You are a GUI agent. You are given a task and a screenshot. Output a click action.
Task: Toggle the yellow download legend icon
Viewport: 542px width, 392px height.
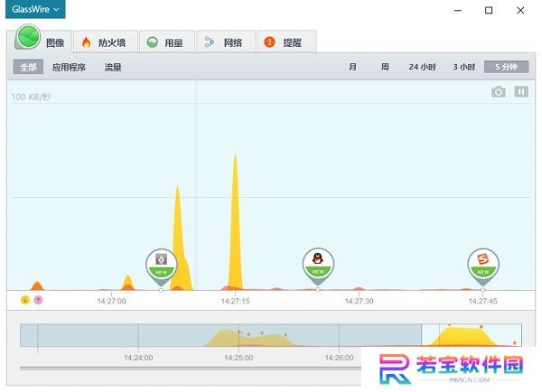click(x=25, y=300)
